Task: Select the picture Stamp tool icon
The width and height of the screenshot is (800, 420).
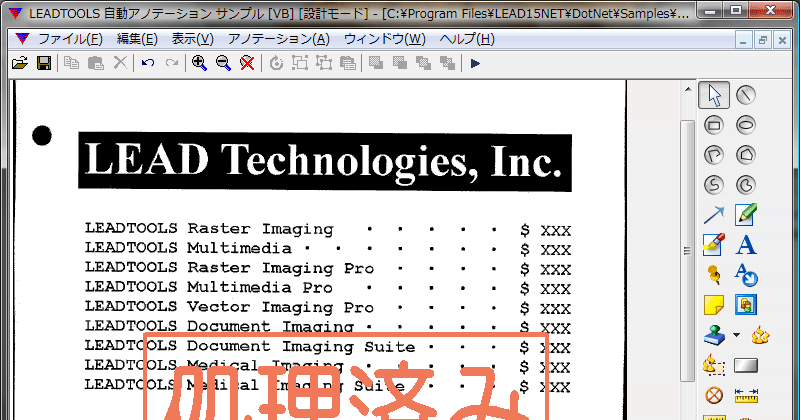Action: coord(745,305)
